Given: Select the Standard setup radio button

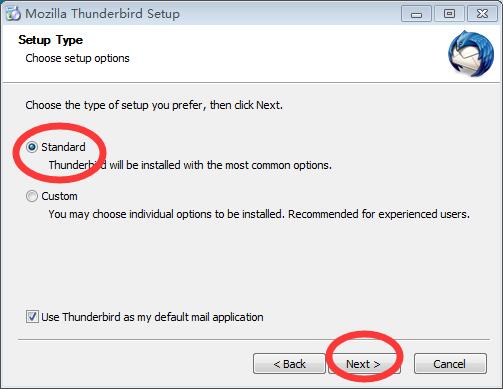Looking at the screenshot, I should (x=32, y=147).
